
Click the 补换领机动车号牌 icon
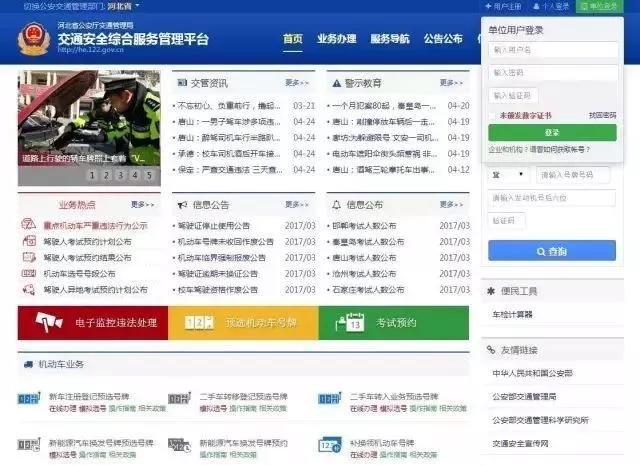330,445
